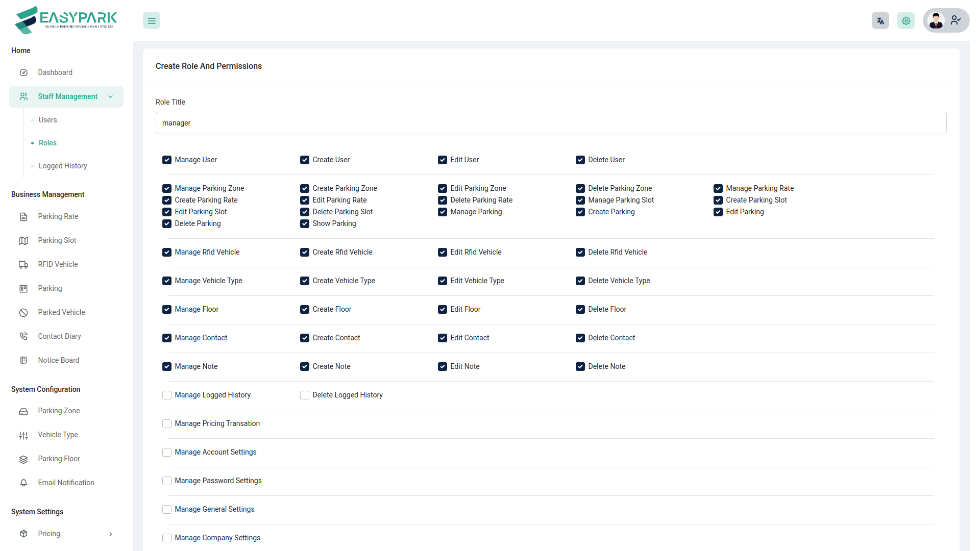Enable Manage Logged History checkbox
The width and height of the screenshot is (980, 551).
coord(167,395)
